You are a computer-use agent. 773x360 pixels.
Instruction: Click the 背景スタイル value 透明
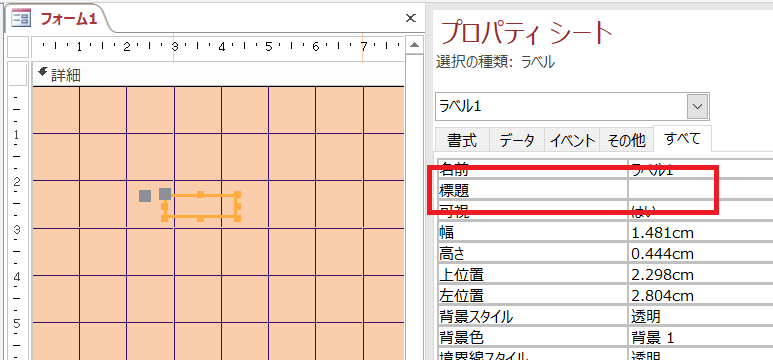click(700, 317)
